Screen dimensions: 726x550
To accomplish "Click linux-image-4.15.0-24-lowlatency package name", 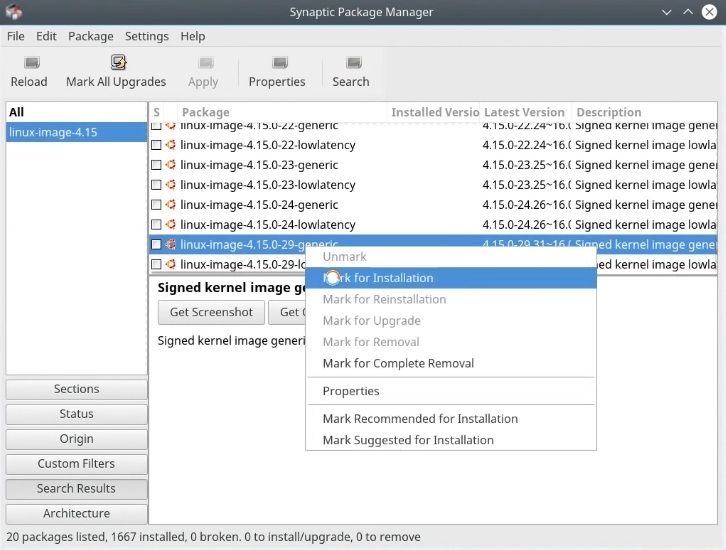I will 268,225.
